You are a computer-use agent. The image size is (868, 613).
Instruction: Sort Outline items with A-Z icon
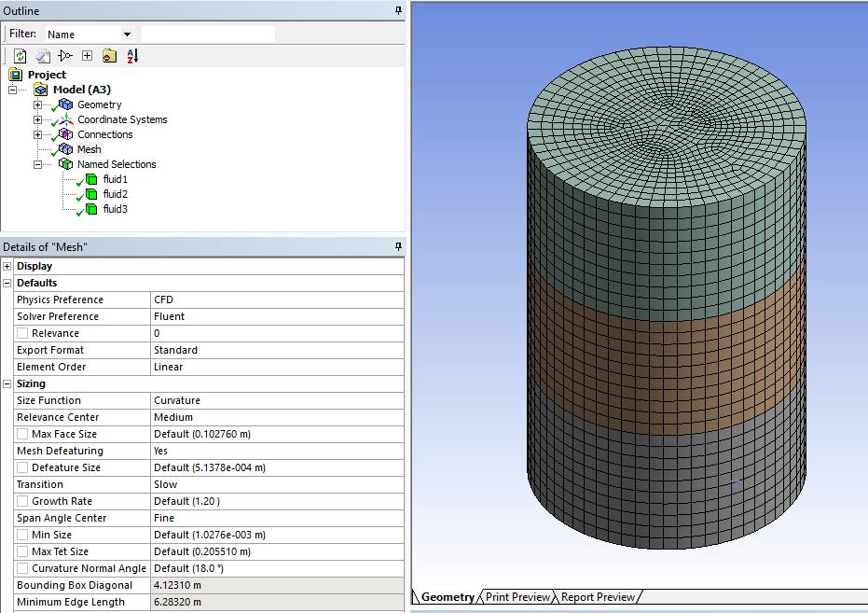pos(131,56)
